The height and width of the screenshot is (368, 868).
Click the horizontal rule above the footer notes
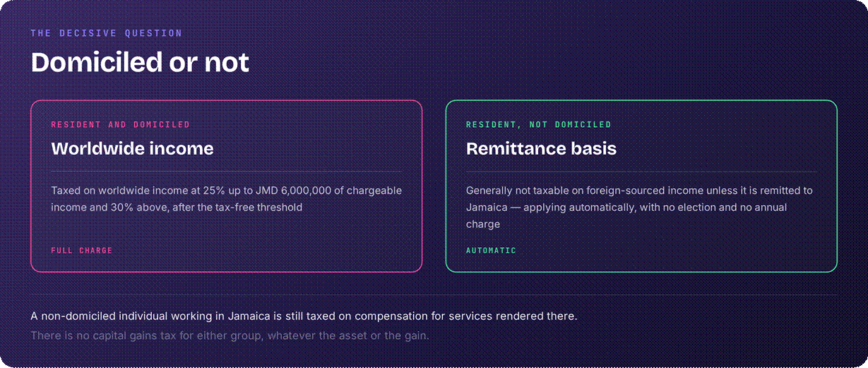pos(434,295)
